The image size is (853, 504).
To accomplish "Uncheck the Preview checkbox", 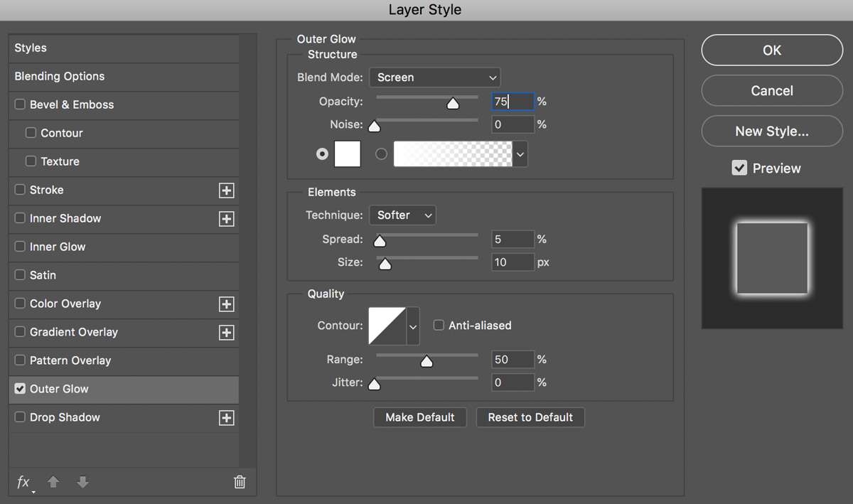I will coord(739,168).
